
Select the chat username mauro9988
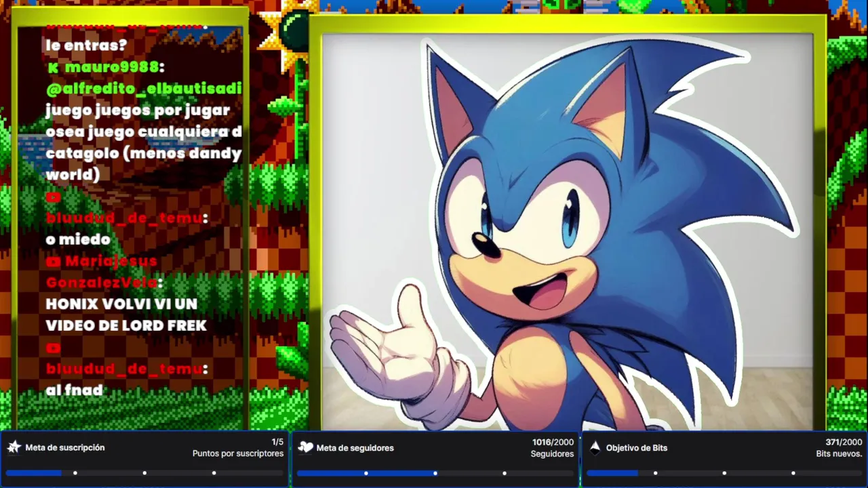[x=112, y=68]
